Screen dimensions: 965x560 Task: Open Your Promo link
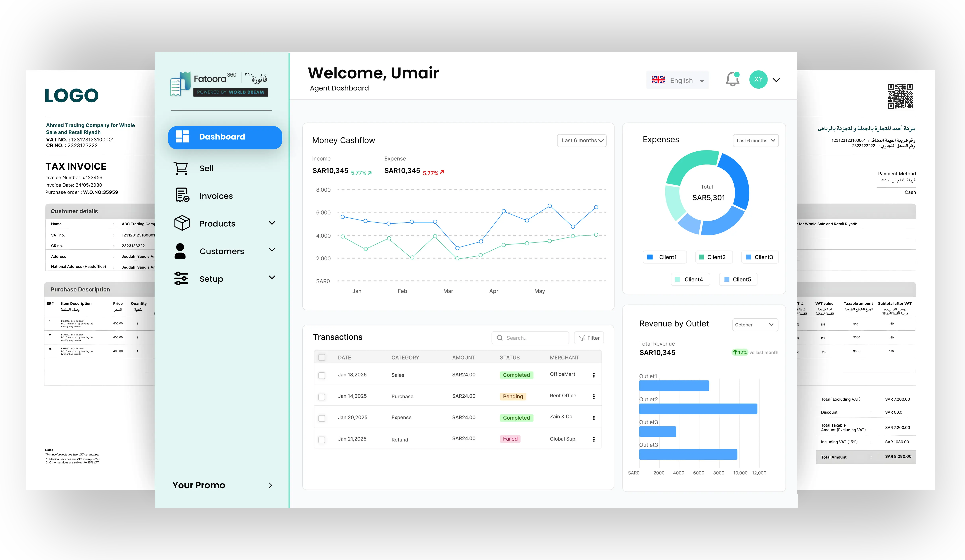pos(199,485)
